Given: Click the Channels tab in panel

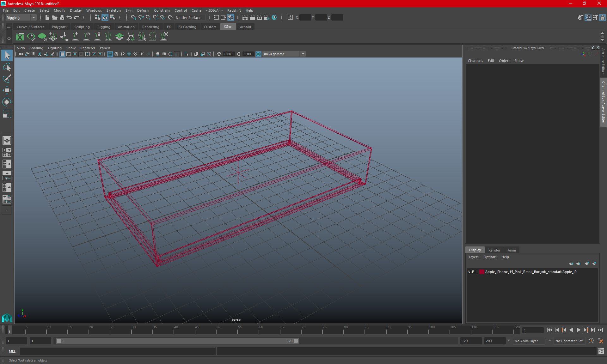Looking at the screenshot, I should 475,61.
